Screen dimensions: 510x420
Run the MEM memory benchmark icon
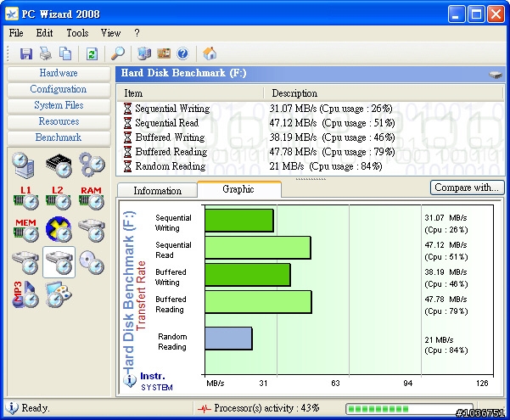pos(25,230)
